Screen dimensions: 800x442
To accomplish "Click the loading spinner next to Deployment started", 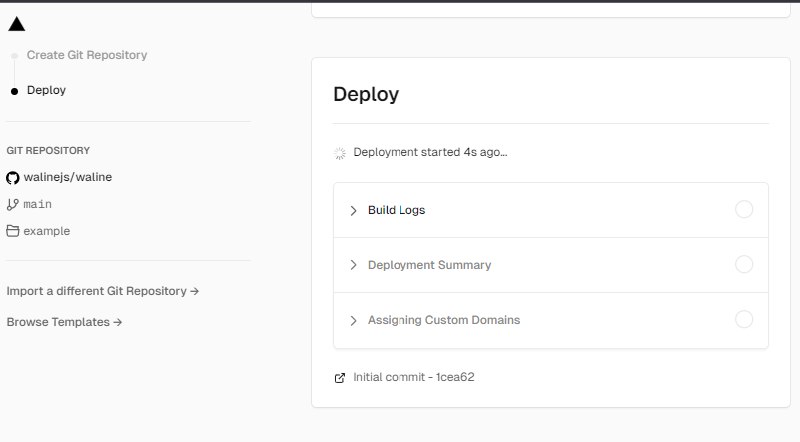I will pyautogui.click(x=340, y=153).
